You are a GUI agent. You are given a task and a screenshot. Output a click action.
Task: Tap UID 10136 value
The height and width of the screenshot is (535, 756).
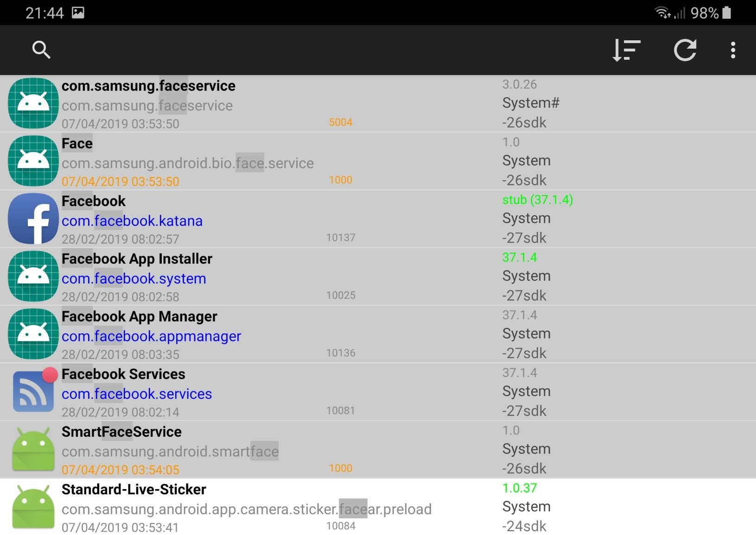[341, 353]
